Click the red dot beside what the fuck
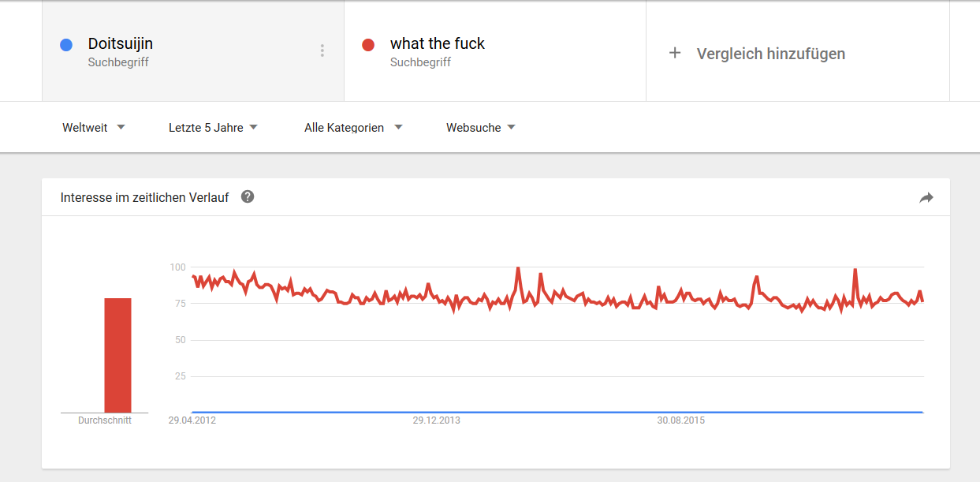The height and width of the screenshot is (482, 980). [368, 45]
